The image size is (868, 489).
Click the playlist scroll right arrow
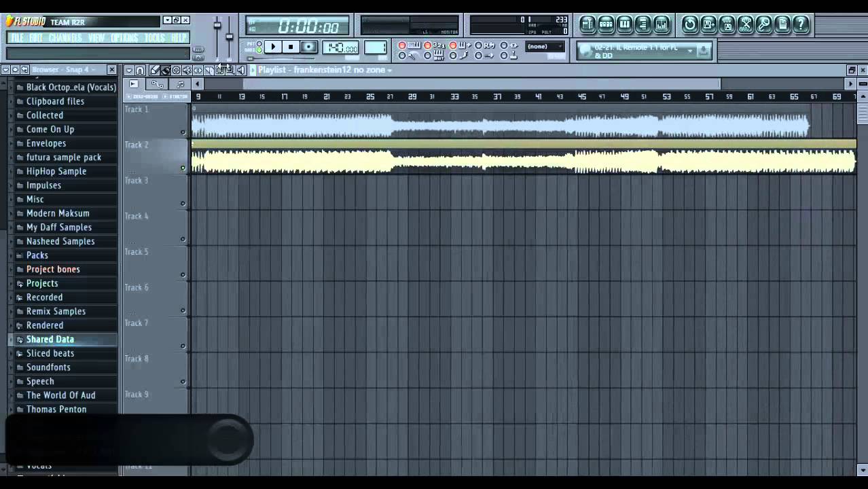pos(850,84)
